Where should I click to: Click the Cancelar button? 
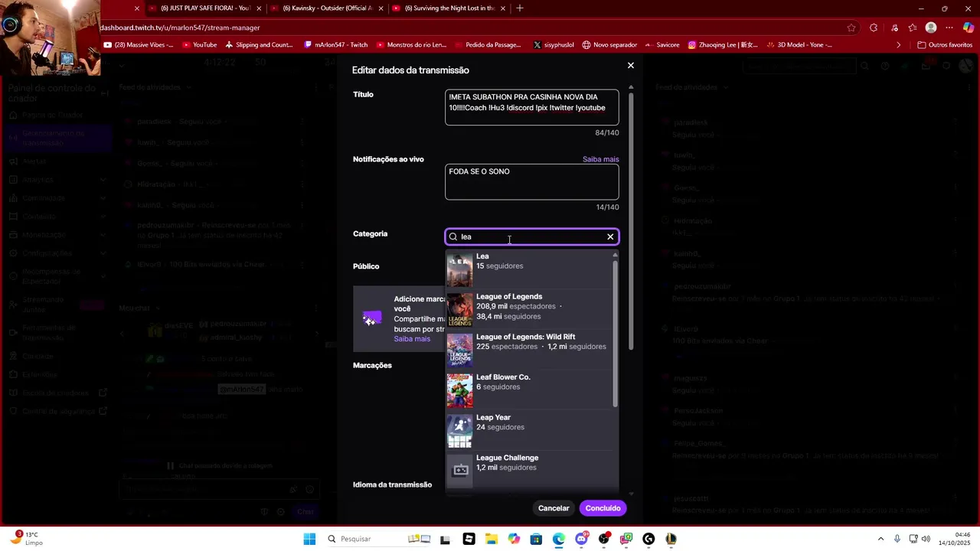point(554,508)
